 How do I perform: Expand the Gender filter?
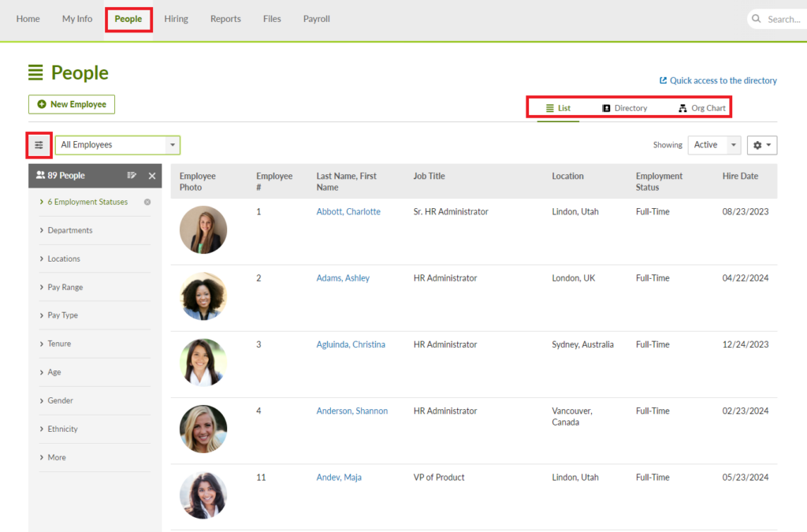coord(59,400)
